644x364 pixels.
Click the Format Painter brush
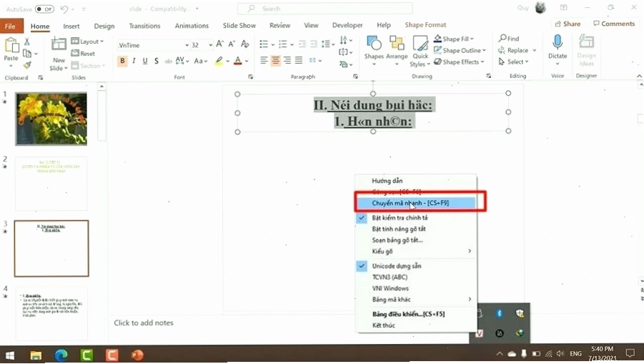27,65
